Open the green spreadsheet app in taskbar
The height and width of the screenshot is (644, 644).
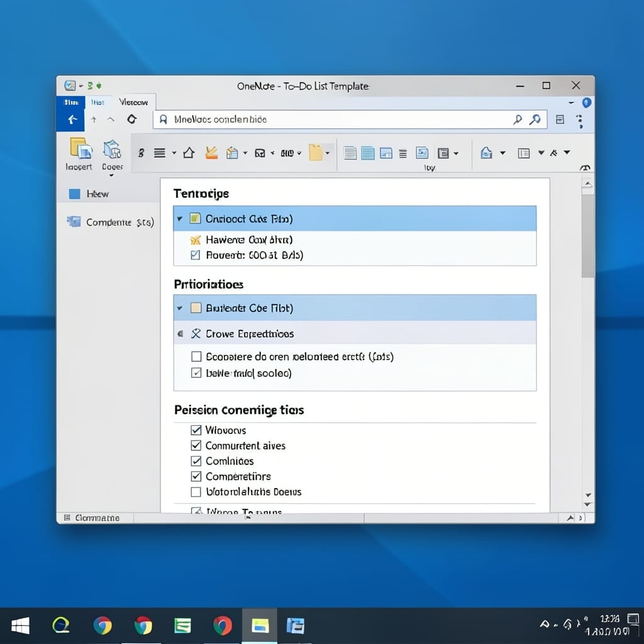click(x=182, y=626)
